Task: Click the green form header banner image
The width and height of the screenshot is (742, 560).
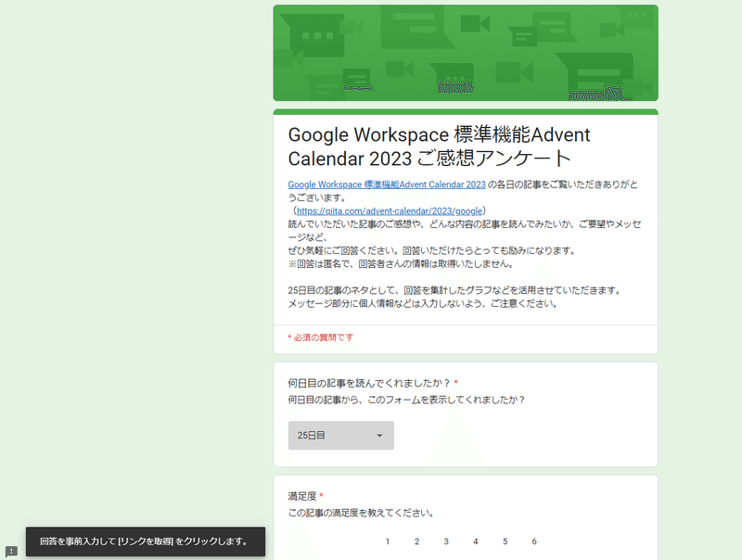Action: [x=466, y=53]
